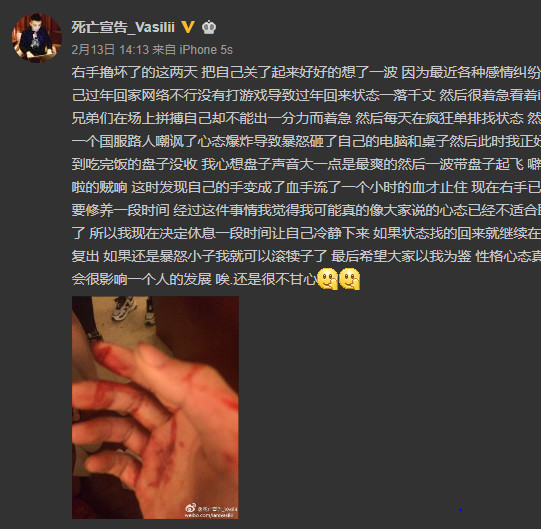This screenshot has height=529, width=541.
Task: Click the Weibo eye logo in the photo watermark
Action: click(x=190, y=508)
